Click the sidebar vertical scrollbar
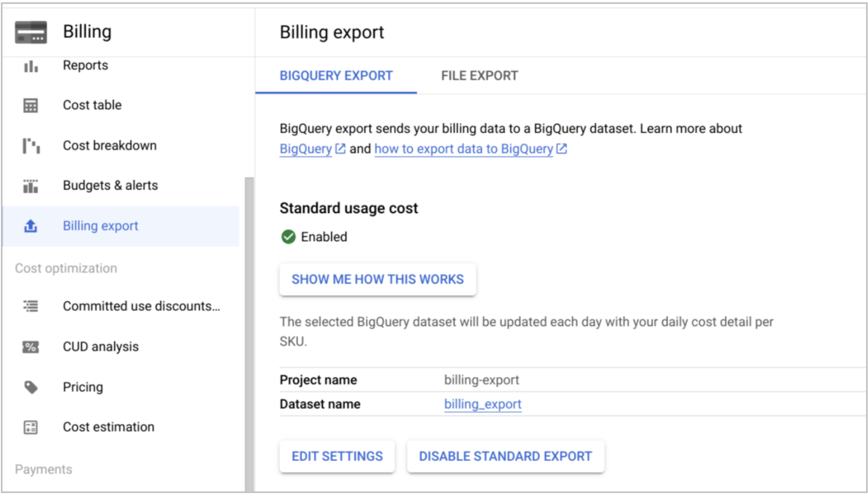This screenshot has height=494, width=868. coord(249,332)
